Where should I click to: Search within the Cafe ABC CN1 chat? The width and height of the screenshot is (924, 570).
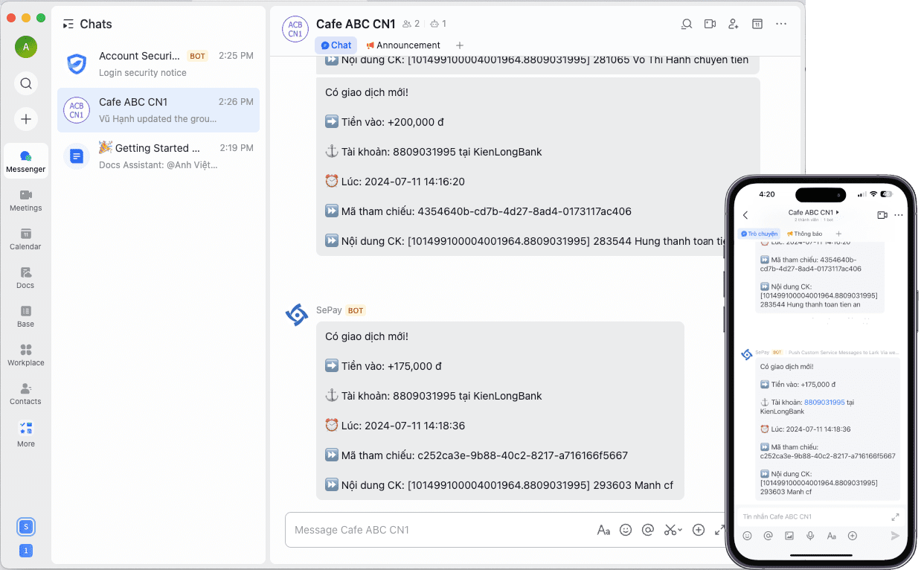(x=687, y=24)
